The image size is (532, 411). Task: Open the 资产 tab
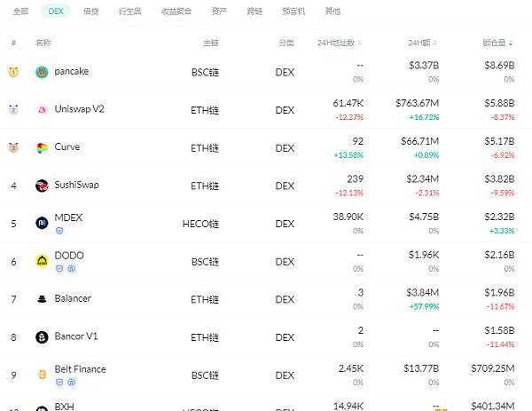[219, 12]
